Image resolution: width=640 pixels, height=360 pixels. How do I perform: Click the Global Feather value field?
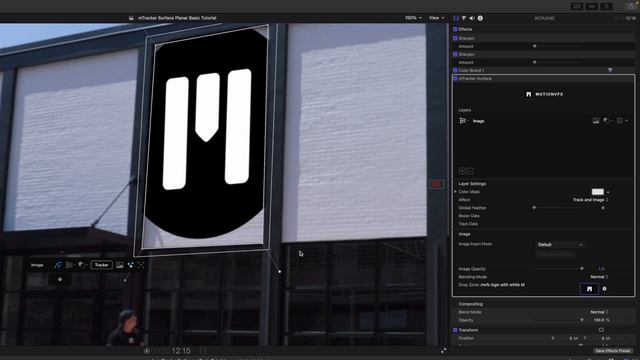[x=602, y=208]
